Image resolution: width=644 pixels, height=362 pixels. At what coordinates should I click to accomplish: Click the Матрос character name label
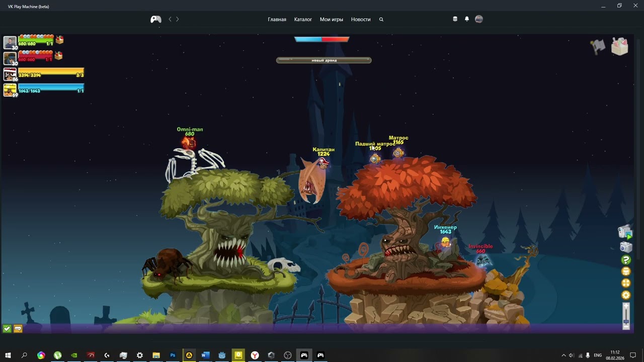pyautogui.click(x=398, y=138)
